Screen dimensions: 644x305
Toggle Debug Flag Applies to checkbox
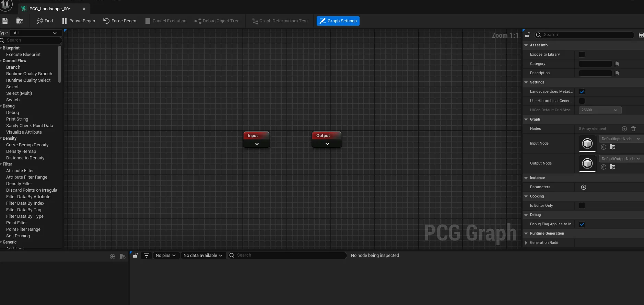pos(582,224)
